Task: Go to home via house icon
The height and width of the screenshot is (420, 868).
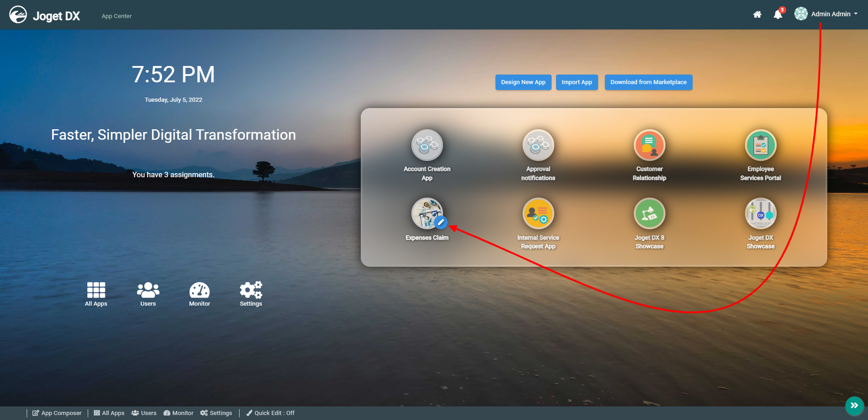Action: [757, 14]
